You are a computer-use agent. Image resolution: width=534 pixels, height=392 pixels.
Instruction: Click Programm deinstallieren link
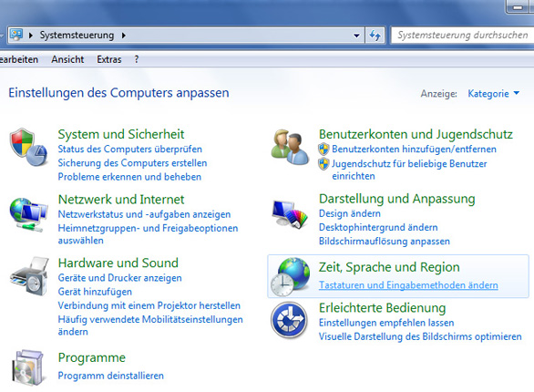pos(110,376)
